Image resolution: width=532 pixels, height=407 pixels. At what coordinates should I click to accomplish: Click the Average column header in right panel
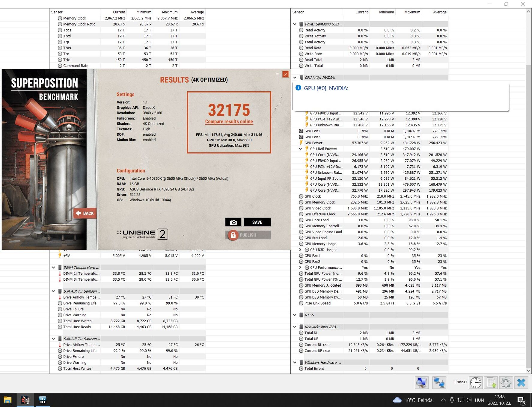coord(435,12)
